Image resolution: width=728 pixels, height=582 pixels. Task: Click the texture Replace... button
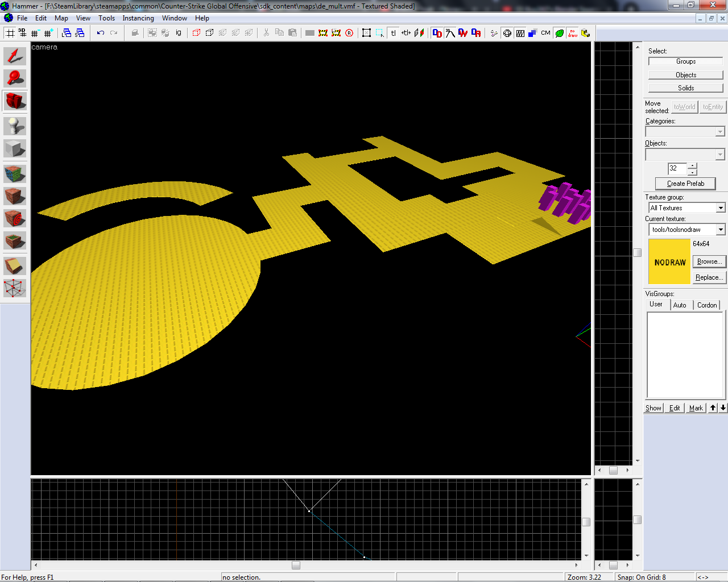point(709,277)
